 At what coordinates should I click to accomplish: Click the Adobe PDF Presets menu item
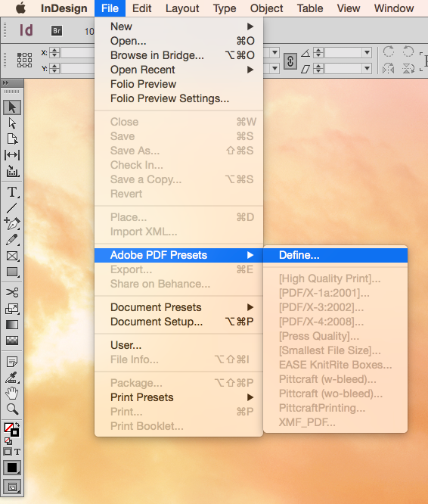pyautogui.click(x=179, y=255)
